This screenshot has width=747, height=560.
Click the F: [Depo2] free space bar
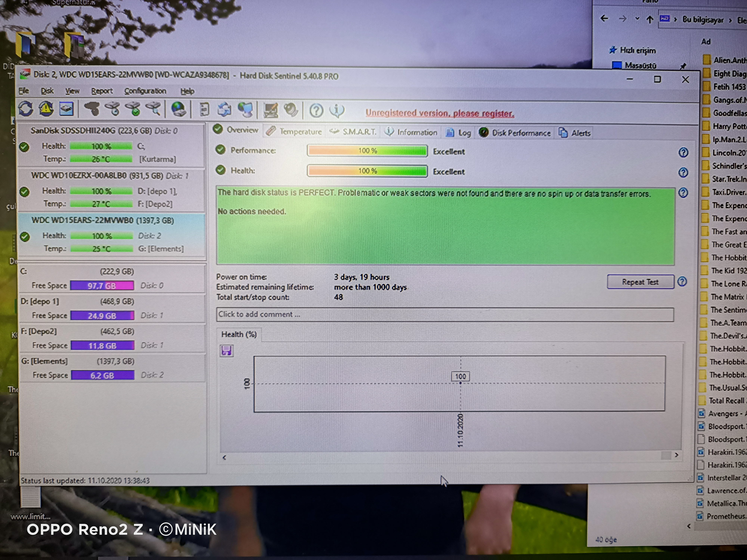[x=102, y=346]
